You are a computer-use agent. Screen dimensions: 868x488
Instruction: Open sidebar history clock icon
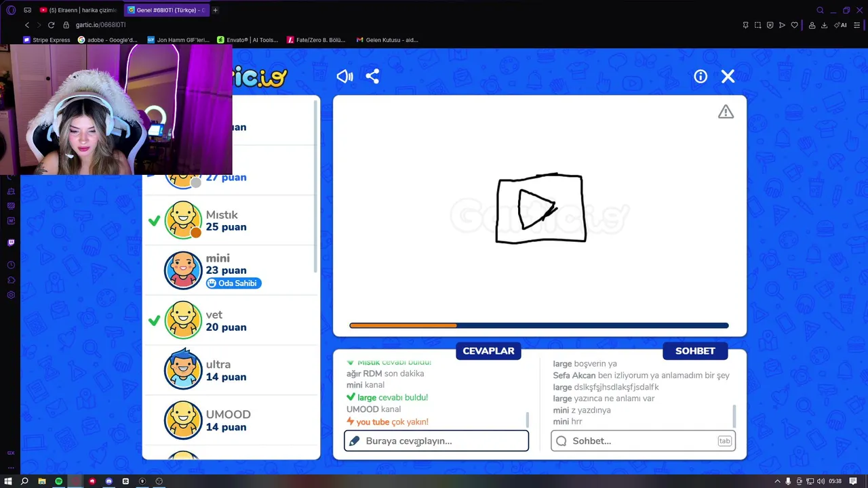click(11, 265)
